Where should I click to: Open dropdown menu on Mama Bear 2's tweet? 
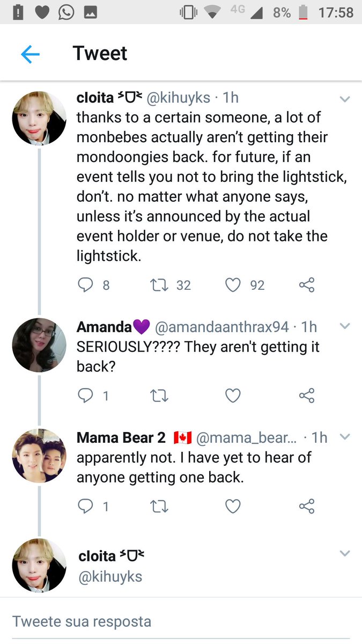tap(345, 437)
